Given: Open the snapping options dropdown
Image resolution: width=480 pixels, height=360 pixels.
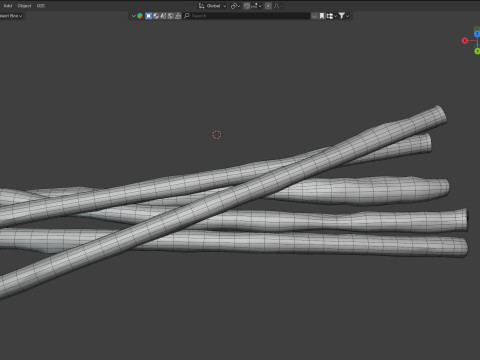Looking at the screenshot, I should (x=256, y=6).
